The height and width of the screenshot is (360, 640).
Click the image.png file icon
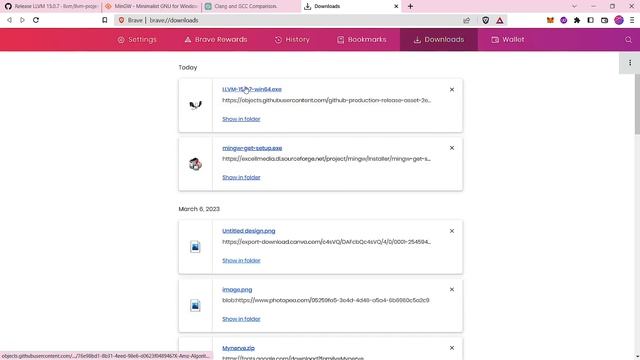click(x=195, y=305)
